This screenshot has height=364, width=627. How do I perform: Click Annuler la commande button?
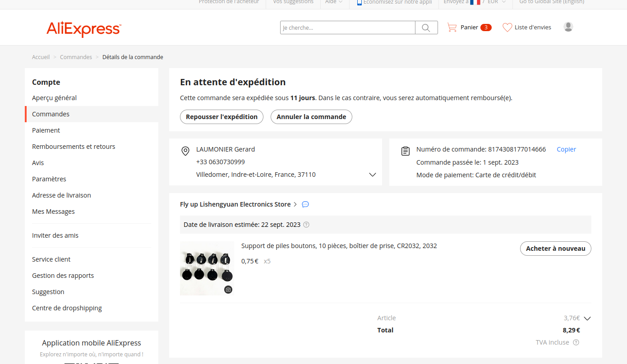point(311,117)
